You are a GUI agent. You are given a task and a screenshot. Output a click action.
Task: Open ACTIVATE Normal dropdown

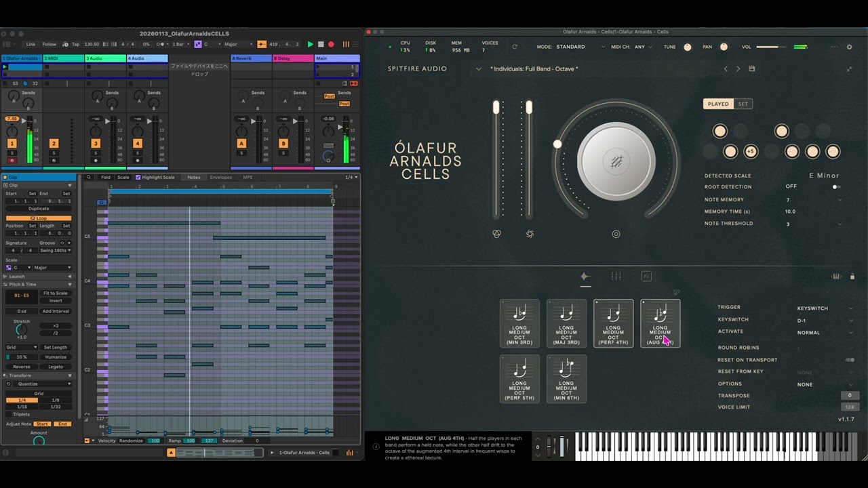(825, 333)
